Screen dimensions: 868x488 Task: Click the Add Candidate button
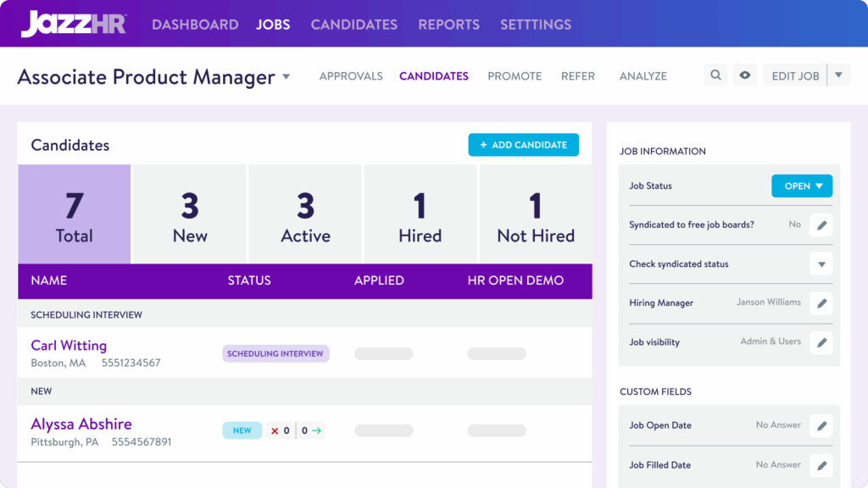523,145
